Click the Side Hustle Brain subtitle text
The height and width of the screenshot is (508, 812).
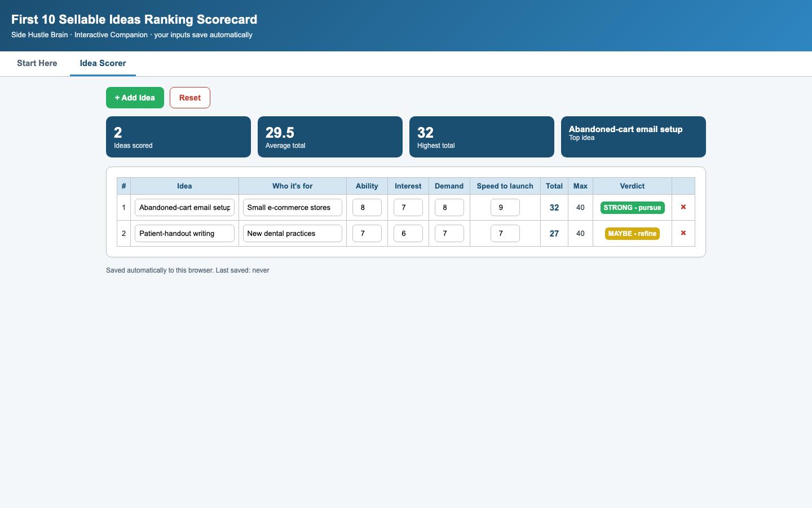[132, 35]
